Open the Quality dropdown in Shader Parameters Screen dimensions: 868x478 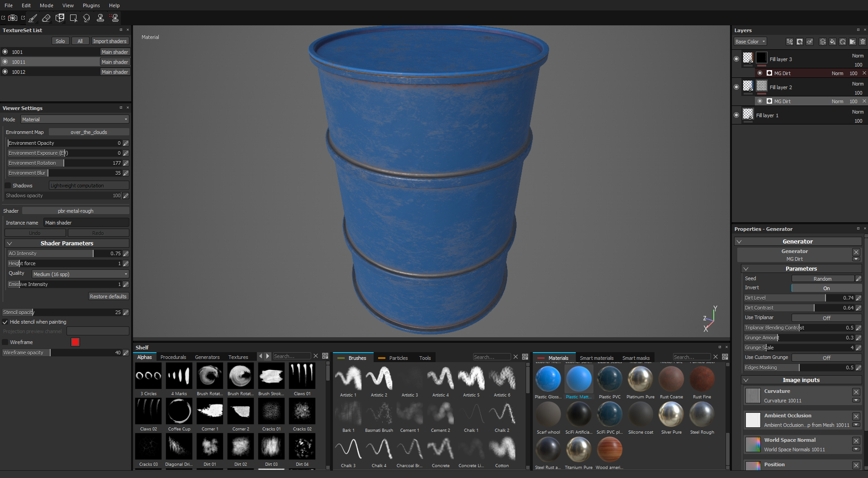click(80, 274)
